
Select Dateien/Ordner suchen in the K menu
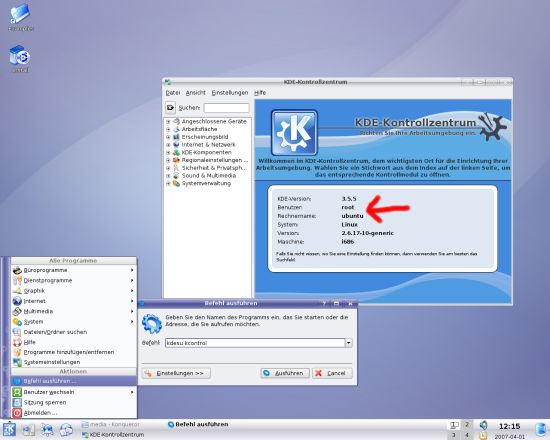pyautogui.click(x=74, y=332)
